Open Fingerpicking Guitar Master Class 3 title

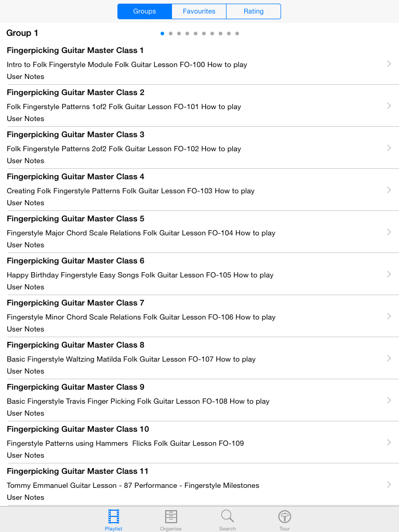click(x=76, y=135)
